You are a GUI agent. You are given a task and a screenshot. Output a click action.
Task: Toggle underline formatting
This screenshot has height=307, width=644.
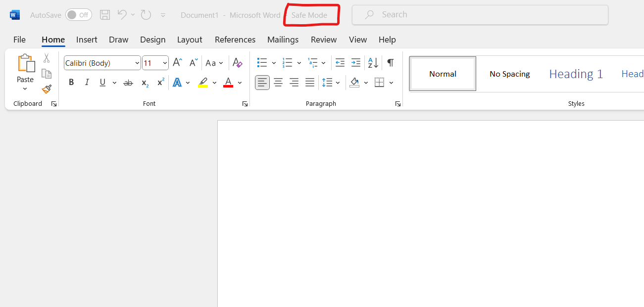coord(102,83)
